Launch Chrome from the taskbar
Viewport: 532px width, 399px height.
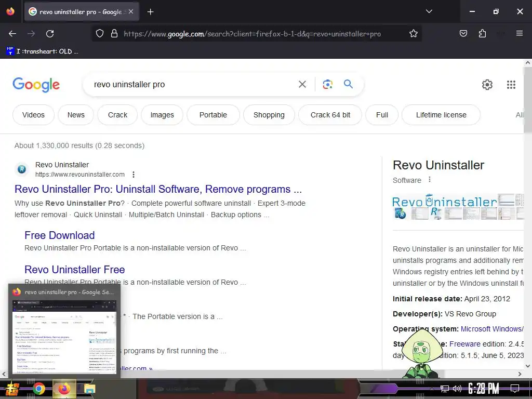coord(38,389)
